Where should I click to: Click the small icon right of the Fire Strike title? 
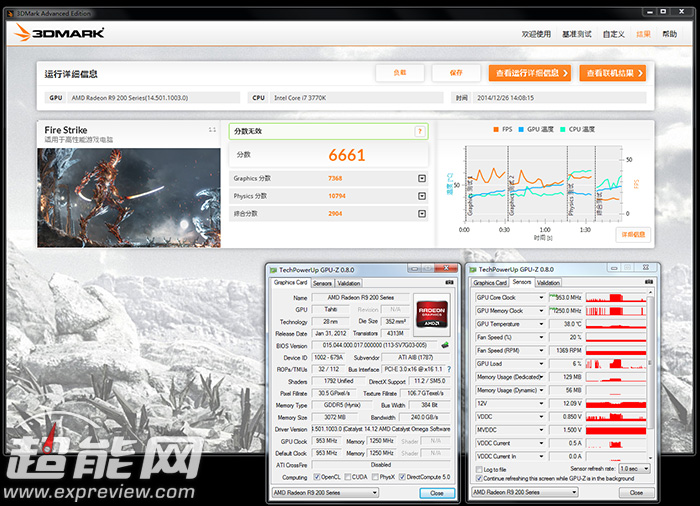212,130
